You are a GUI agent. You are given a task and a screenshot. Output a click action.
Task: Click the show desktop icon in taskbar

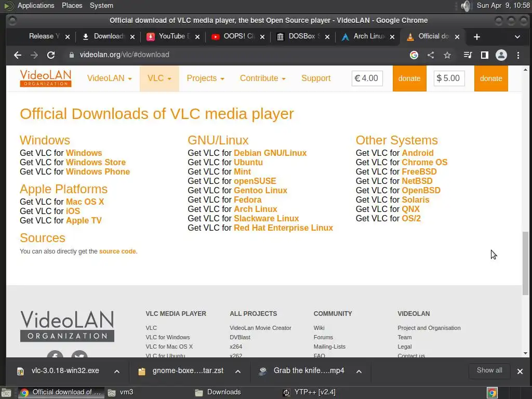[x=6, y=393]
